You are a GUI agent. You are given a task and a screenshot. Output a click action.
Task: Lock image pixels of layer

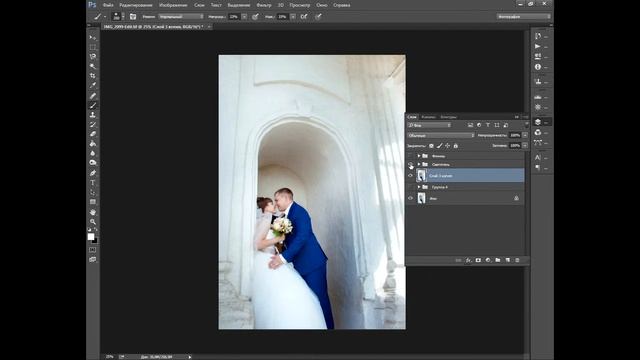(x=440, y=146)
